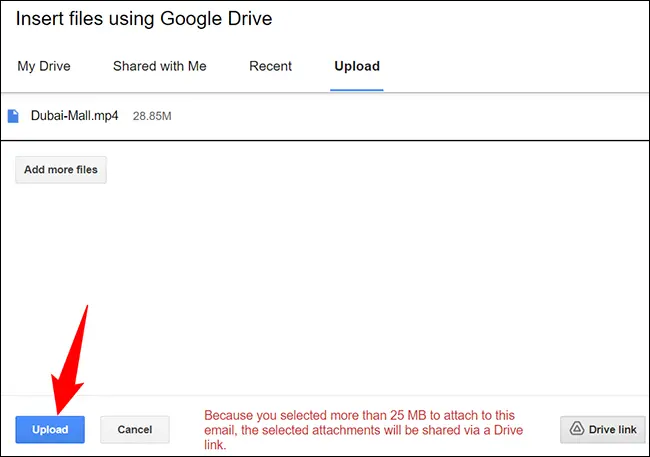Viewport: 650px width, 457px height.
Task: Click the red arrow pointing at Upload
Action: [69, 360]
